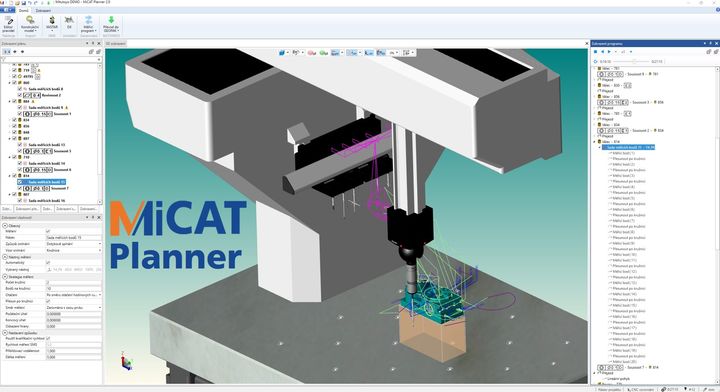Play the program simulation forward
The image size is (720, 392).
(609, 52)
